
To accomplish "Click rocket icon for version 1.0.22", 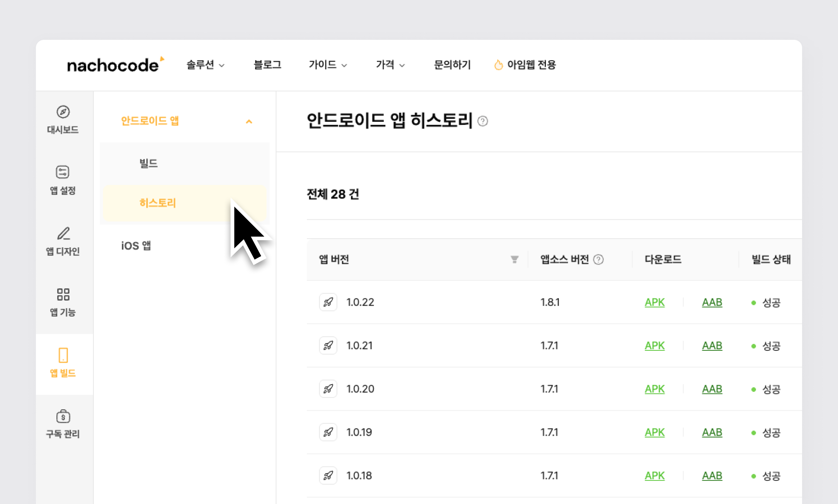I will 328,302.
